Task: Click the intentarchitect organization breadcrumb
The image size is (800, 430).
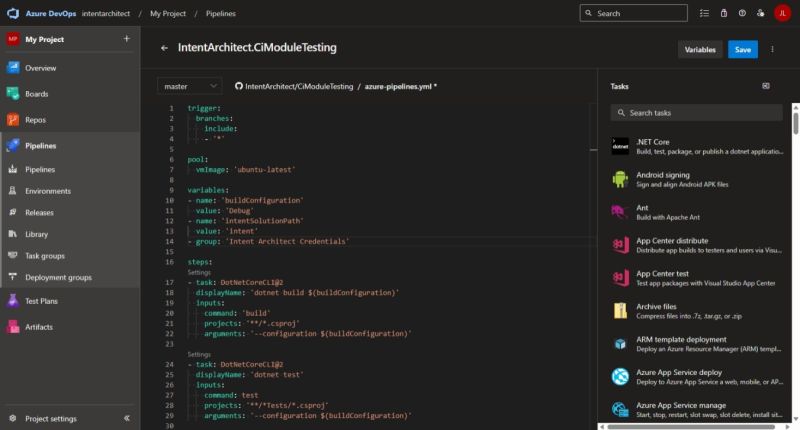Action: (106, 13)
